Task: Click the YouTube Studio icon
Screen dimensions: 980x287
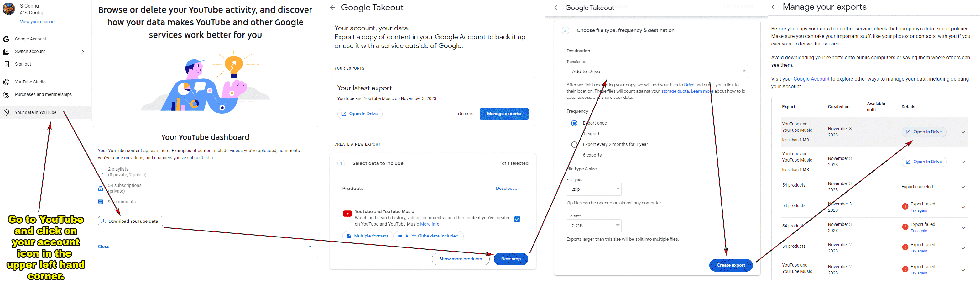Action: coord(6,82)
